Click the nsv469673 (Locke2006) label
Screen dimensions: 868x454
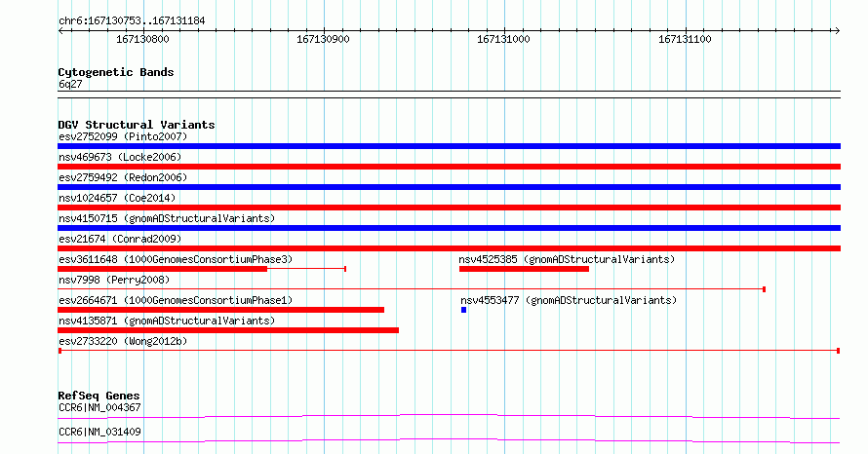(x=120, y=157)
